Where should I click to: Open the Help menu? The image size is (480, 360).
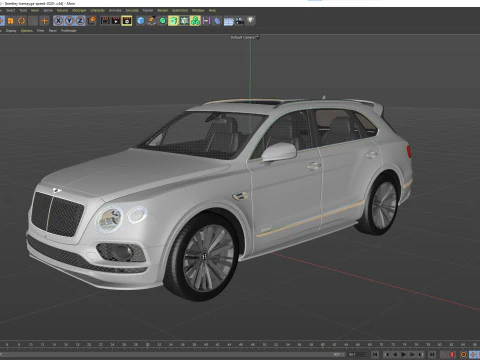click(x=212, y=10)
